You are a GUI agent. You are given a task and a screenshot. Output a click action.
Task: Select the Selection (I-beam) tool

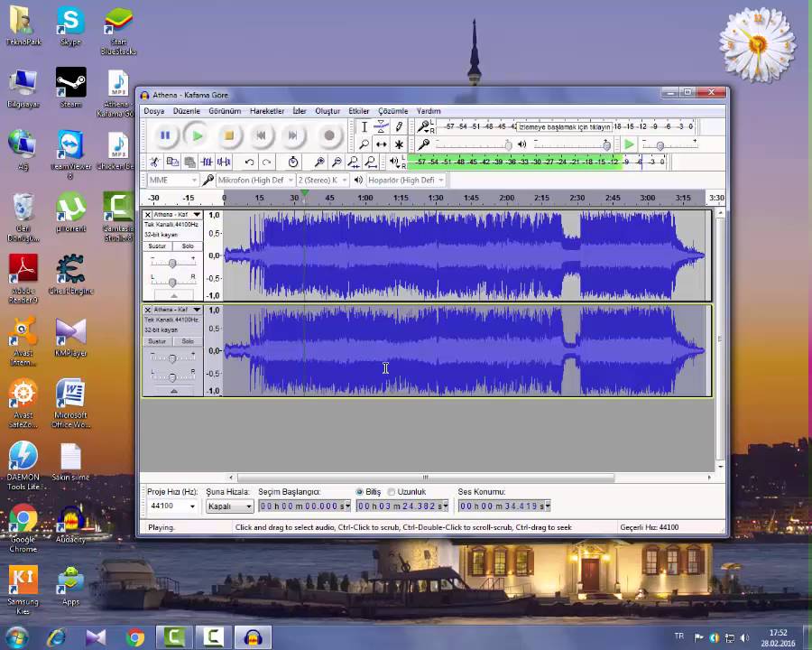364,126
